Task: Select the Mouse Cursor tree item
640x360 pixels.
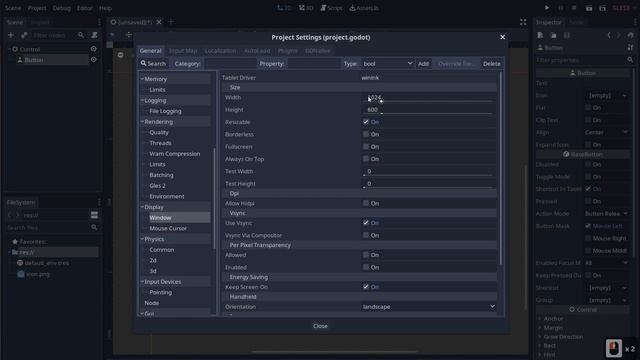Action: point(168,228)
